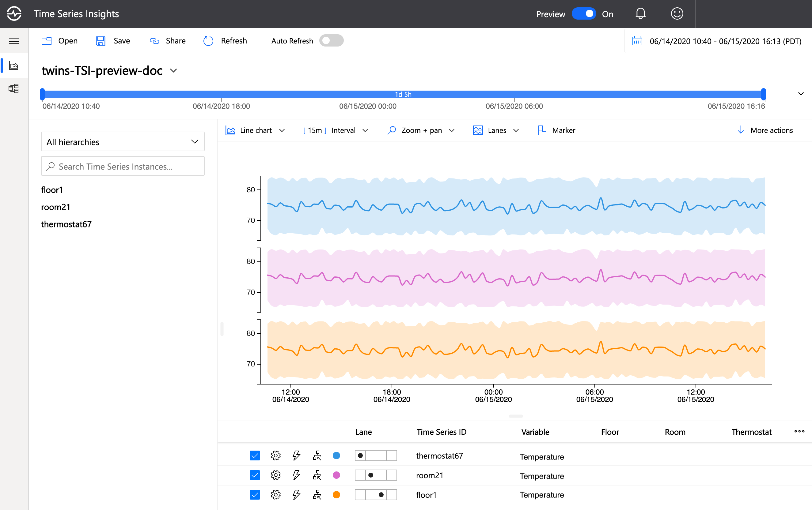Screen dimensions: 812x510
Task: Open the notifications bell
Action: point(640,14)
